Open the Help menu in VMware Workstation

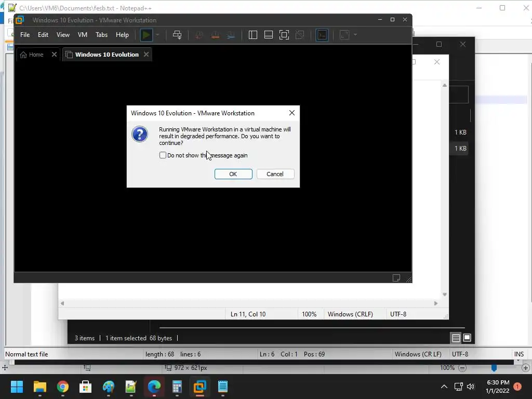122,35
